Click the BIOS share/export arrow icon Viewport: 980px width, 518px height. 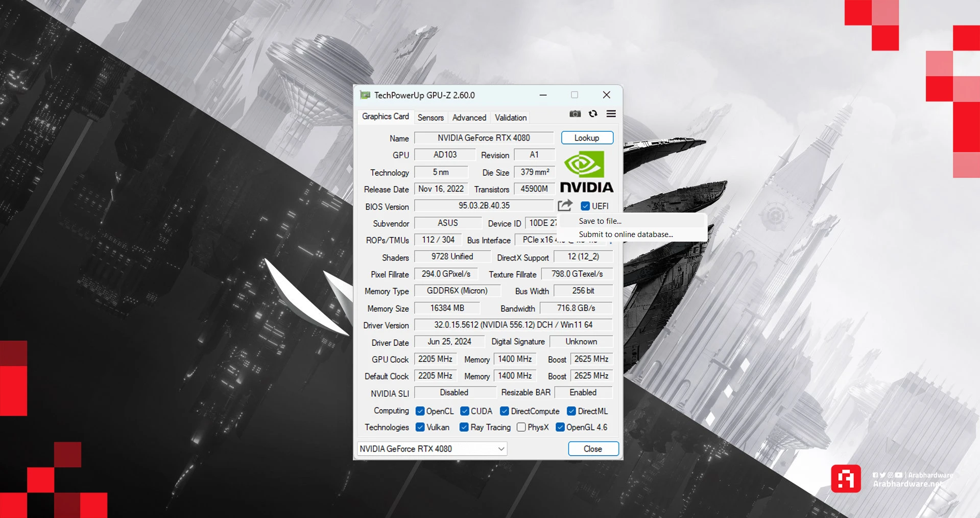[x=565, y=205]
